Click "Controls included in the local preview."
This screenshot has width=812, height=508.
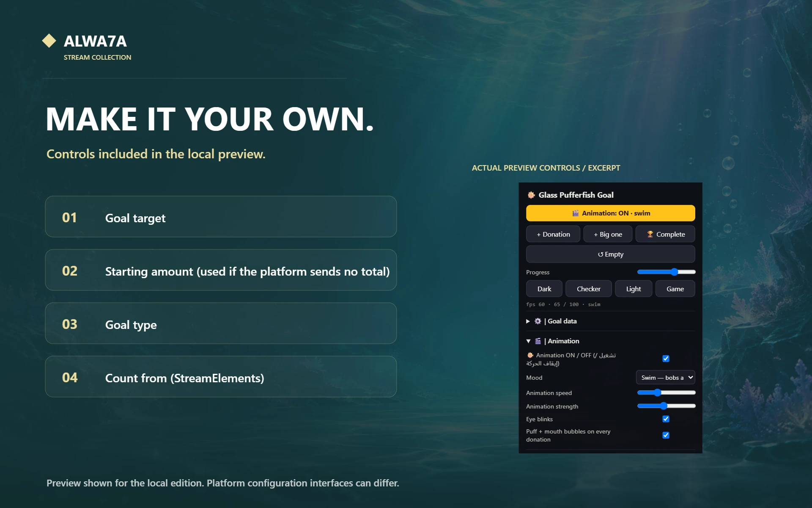click(156, 154)
